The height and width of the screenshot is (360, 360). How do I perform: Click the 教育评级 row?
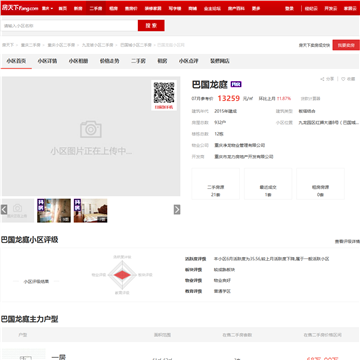(208, 291)
